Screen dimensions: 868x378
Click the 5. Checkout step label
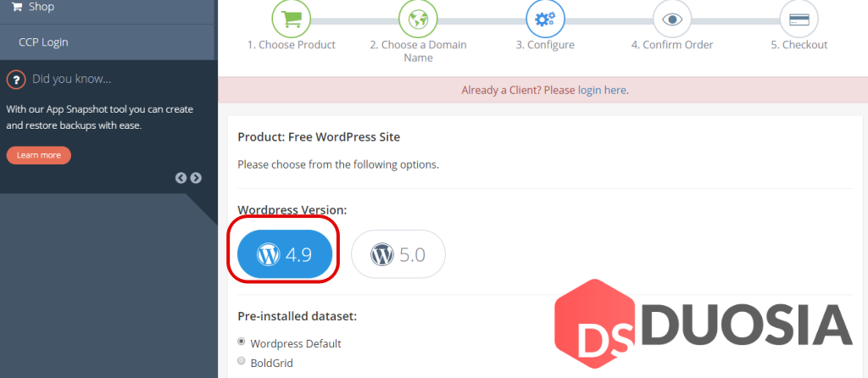(798, 45)
